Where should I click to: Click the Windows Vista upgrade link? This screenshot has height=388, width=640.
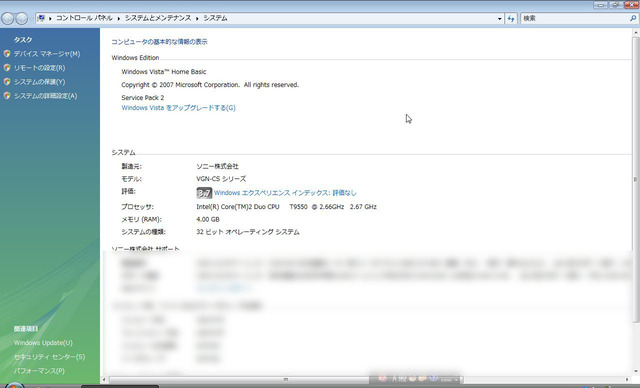pos(178,108)
